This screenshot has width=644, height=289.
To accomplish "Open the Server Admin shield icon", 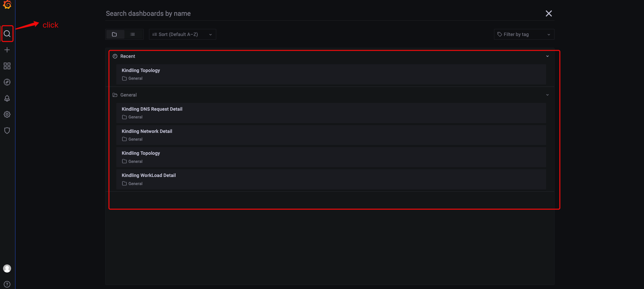I will [x=7, y=131].
